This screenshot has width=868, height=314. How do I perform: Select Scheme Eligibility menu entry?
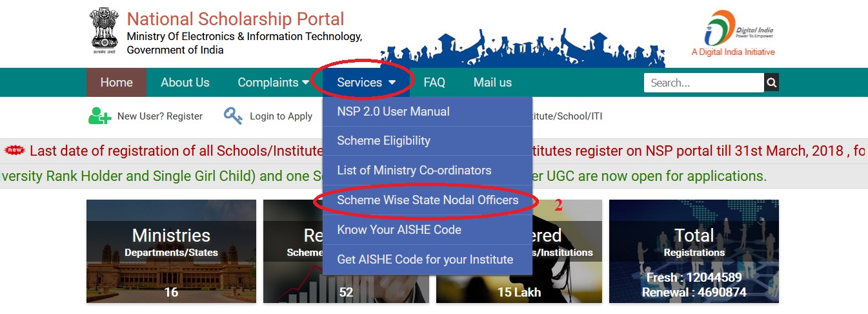pos(427,141)
